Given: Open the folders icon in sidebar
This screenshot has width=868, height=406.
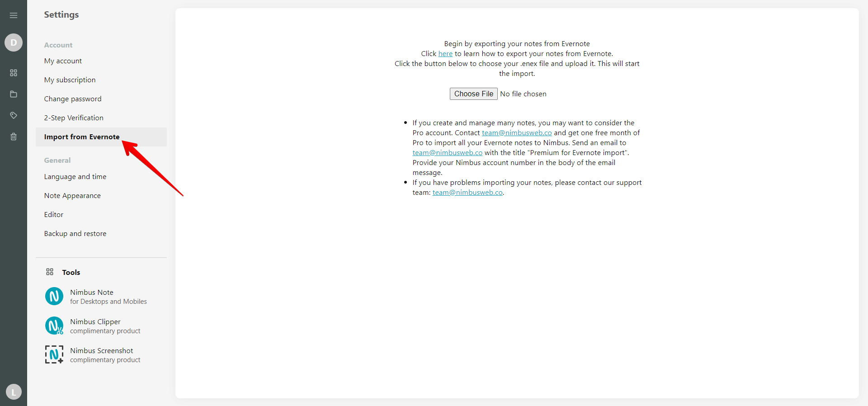Looking at the screenshot, I should point(14,94).
